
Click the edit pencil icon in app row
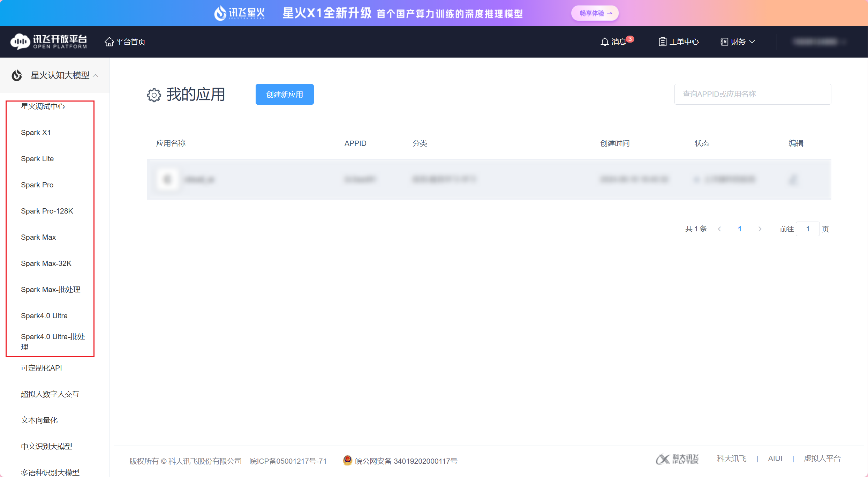click(793, 179)
